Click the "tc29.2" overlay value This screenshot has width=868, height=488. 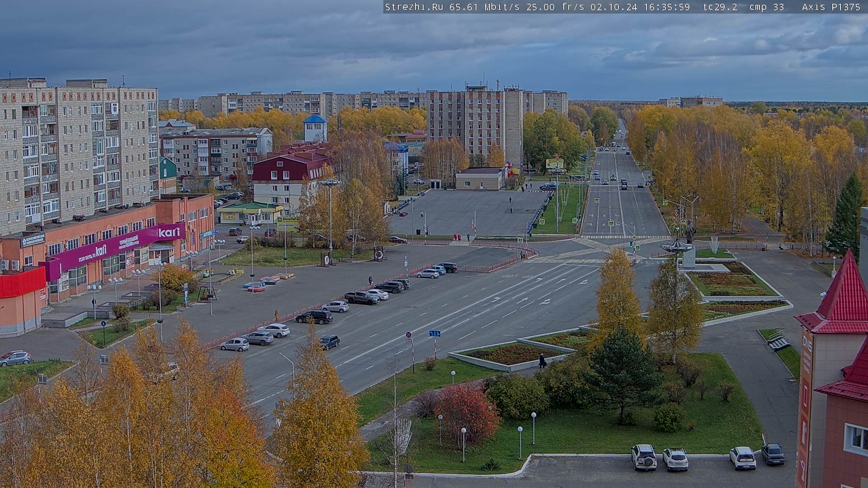pos(720,7)
